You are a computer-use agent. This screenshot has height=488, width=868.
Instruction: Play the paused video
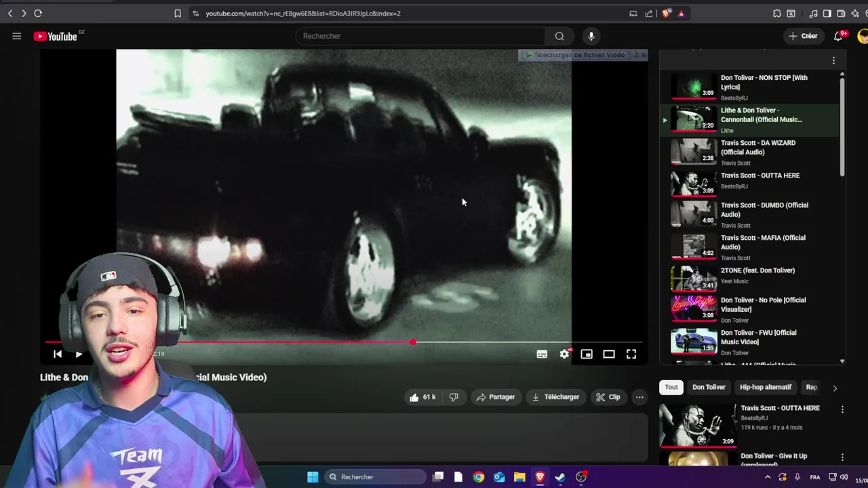(x=79, y=354)
